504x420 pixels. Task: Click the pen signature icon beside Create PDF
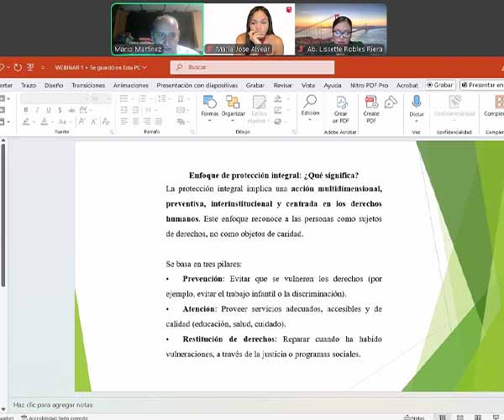(x=391, y=102)
